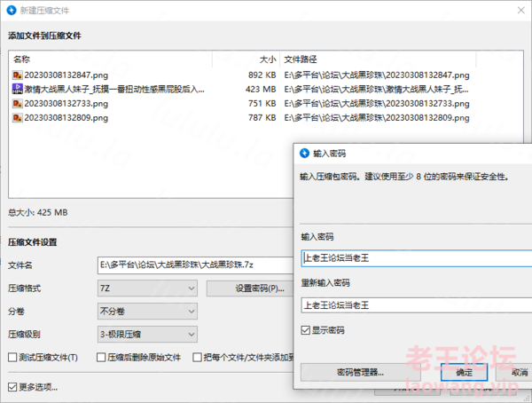Image resolution: width=532 pixels, height=403 pixels.
Task: Click the 423 MB size cell
Action: (261, 89)
